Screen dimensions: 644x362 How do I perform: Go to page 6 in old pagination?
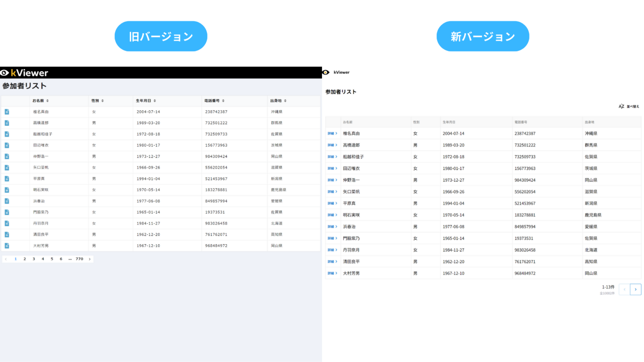click(x=61, y=259)
